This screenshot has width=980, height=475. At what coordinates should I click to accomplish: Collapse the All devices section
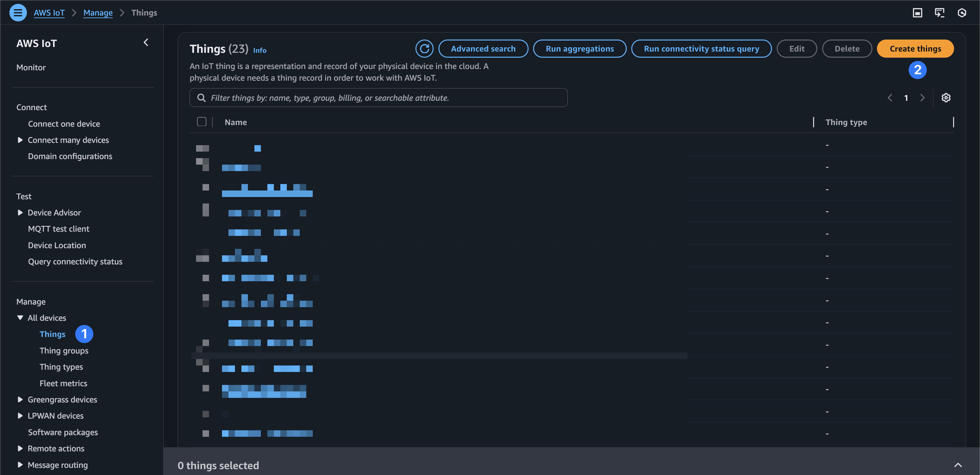click(20, 318)
